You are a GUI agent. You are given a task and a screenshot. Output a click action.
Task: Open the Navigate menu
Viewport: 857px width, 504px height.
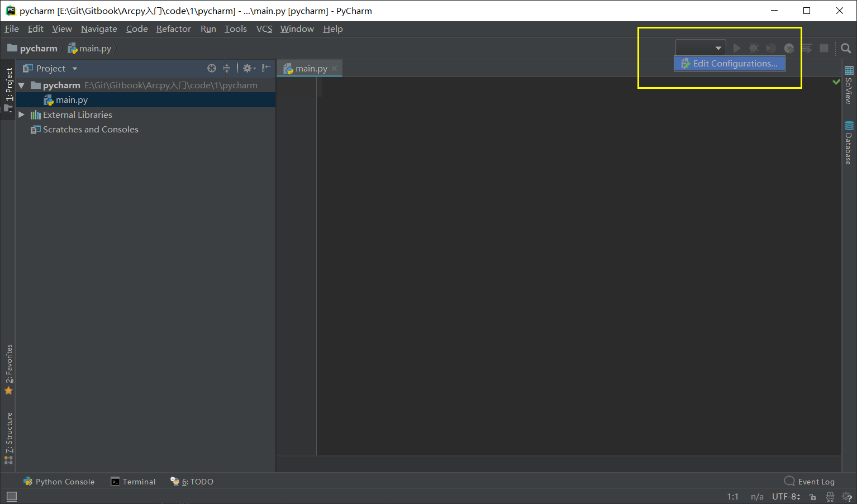99,29
